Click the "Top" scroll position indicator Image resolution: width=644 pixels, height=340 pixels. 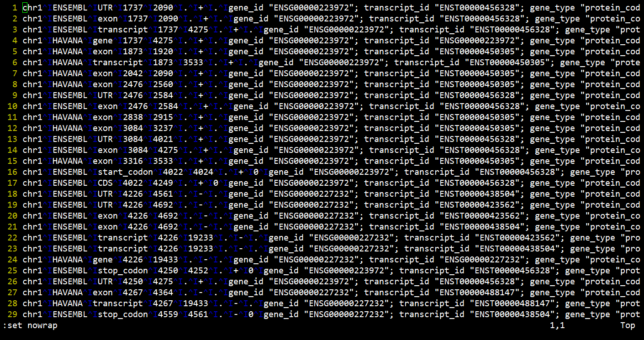(x=628, y=325)
